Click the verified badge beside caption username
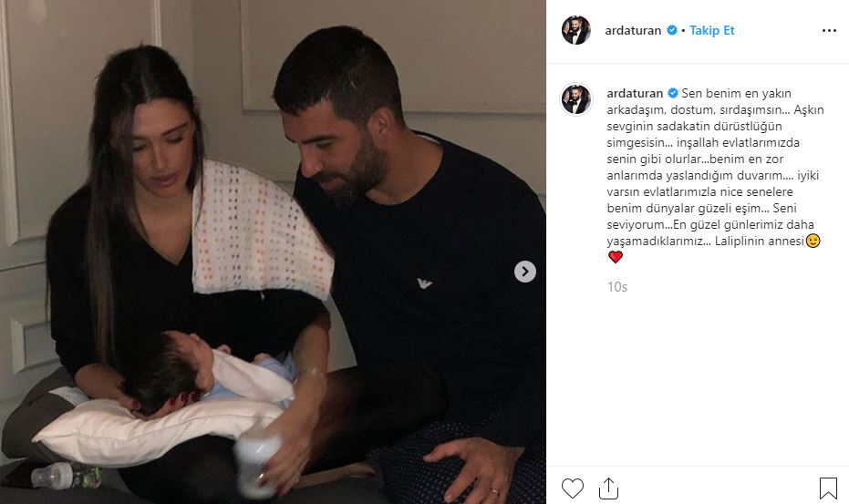Screen dimensions: 849x504 672,93
